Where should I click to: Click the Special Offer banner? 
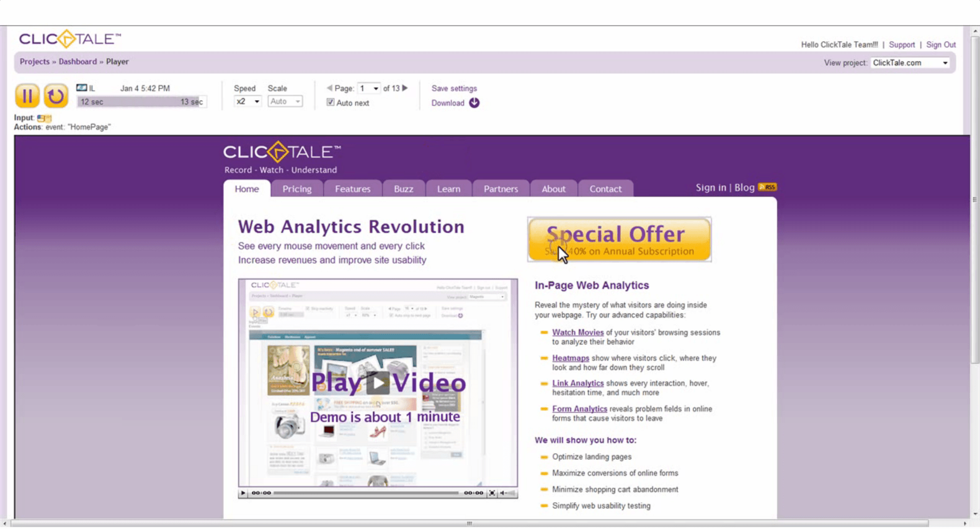(x=619, y=239)
